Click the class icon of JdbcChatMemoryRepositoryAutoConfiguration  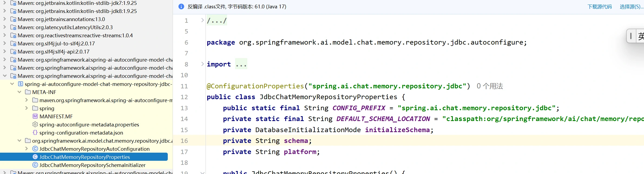[35, 149]
